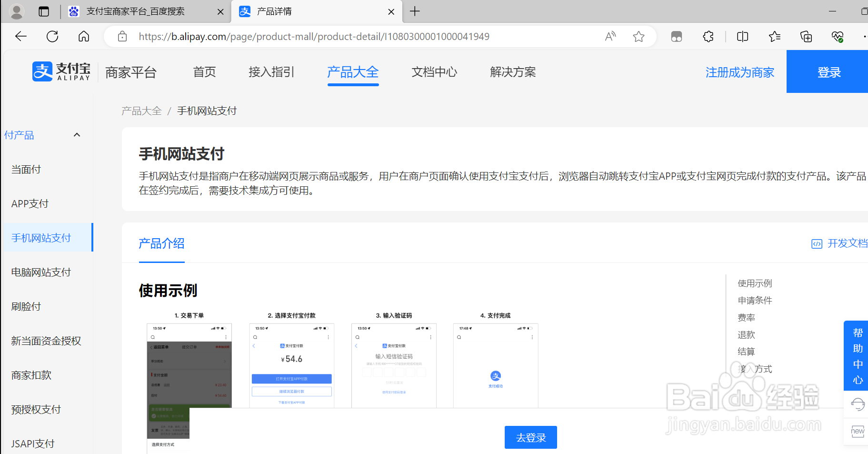Screen dimensions: 868x454
Task: Open the 首页 navigation item
Action: [x=205, y=72]
